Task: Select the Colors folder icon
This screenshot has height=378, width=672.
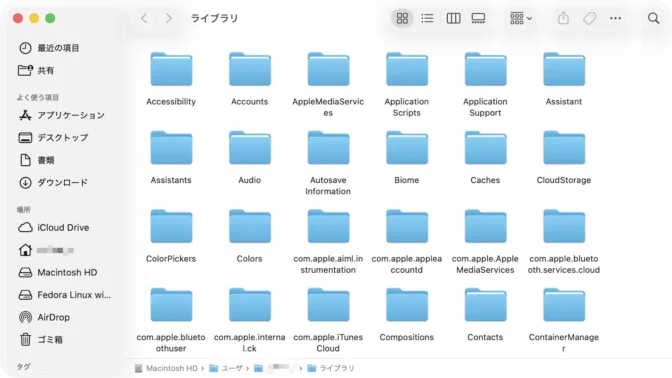Action: [249, 226]
